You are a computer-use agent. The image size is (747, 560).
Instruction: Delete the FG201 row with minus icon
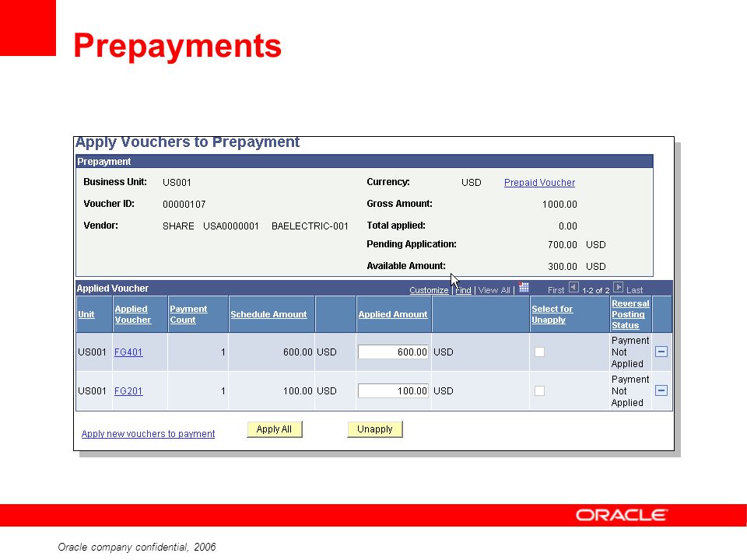tap(661, 391)
